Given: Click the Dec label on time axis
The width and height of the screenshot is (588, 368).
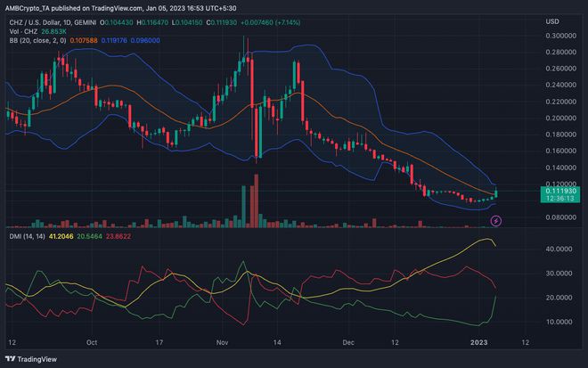Looking at the screenshot, I should [x=347, y=339].
